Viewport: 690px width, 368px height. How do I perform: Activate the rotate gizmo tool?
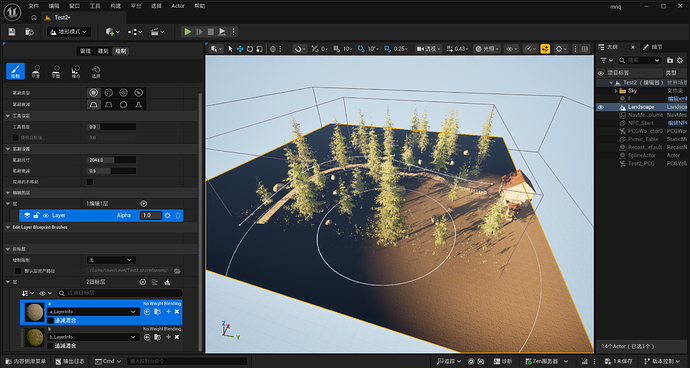(x=250, y=49)
